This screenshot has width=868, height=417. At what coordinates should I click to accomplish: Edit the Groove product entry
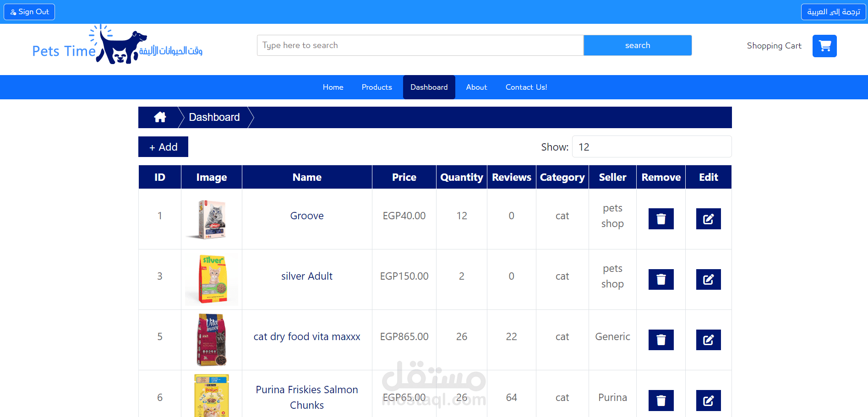[708, 219]
